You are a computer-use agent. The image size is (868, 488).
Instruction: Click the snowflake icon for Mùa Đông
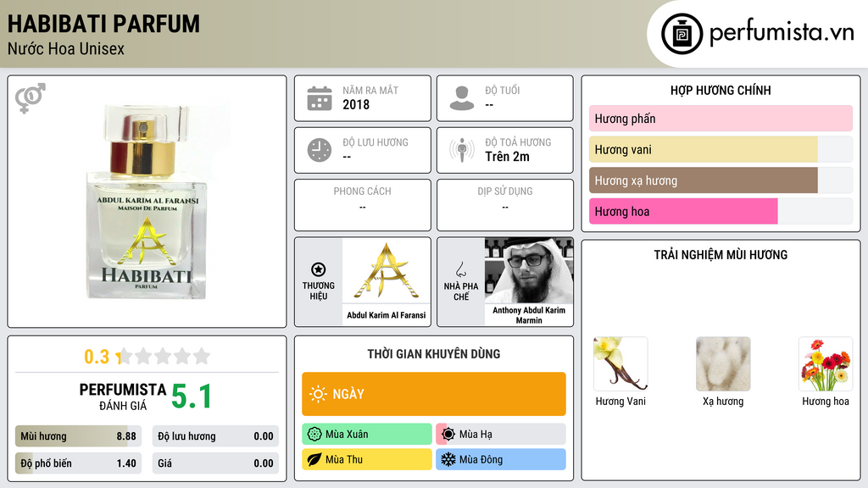point(448,460)
